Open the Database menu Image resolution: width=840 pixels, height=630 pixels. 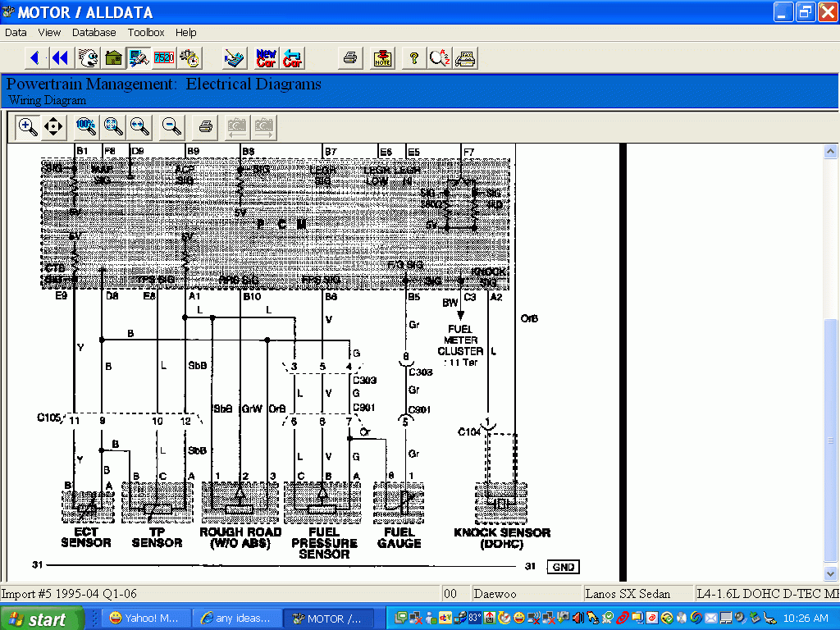(x=93, y=32)
